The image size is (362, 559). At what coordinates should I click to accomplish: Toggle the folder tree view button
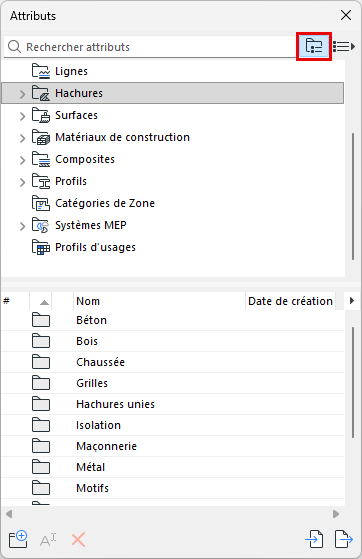(314, 46)
